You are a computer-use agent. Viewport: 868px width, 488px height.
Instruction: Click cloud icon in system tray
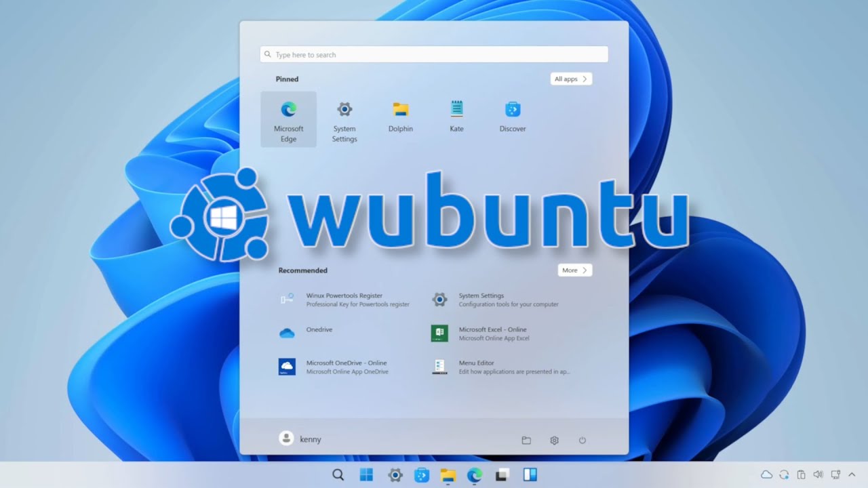click(767, 475)
